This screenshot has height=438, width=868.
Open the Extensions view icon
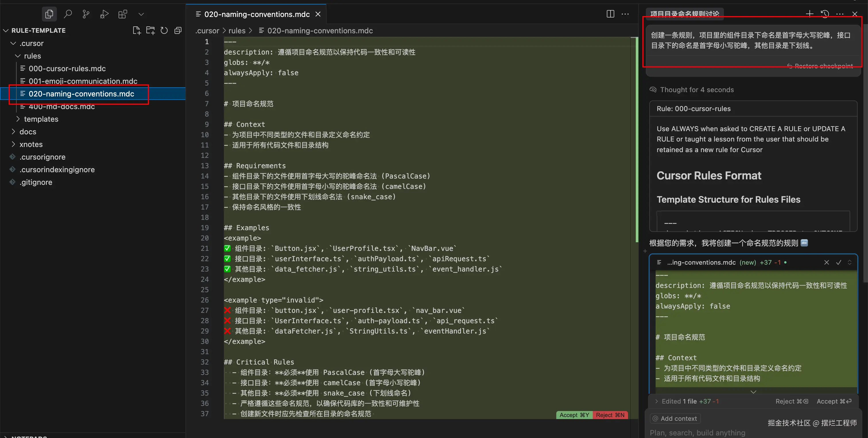(x=123, y=14)
